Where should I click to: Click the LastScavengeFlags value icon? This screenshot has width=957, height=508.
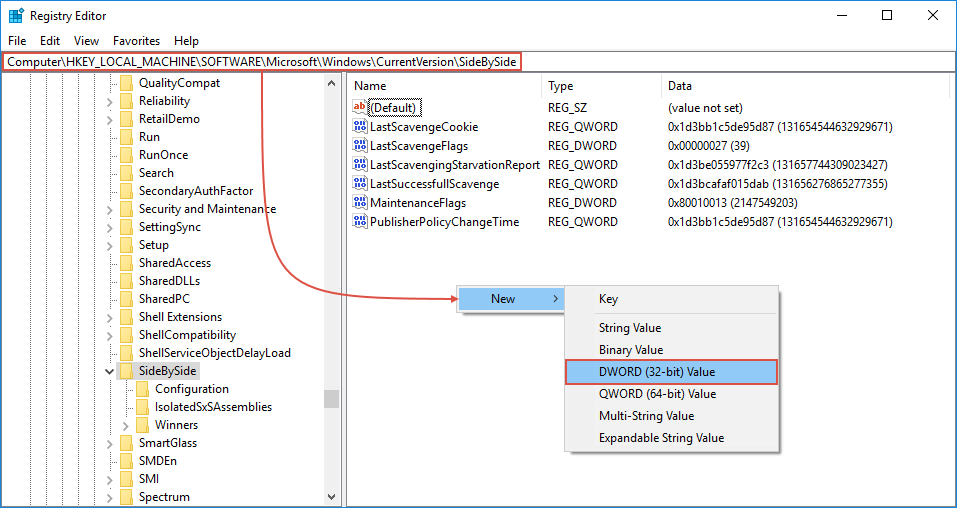360,145
